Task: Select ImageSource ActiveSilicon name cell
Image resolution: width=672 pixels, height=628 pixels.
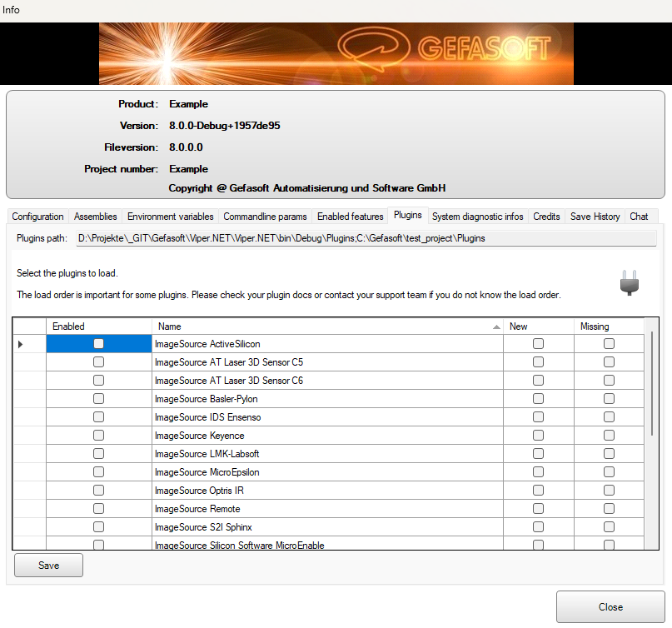Action: pos(328,344)
